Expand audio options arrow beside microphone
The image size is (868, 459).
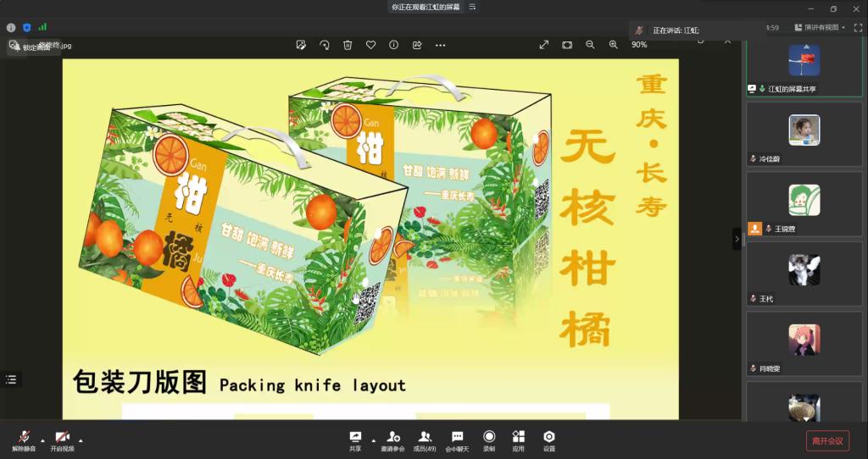(x=42, y=440)
